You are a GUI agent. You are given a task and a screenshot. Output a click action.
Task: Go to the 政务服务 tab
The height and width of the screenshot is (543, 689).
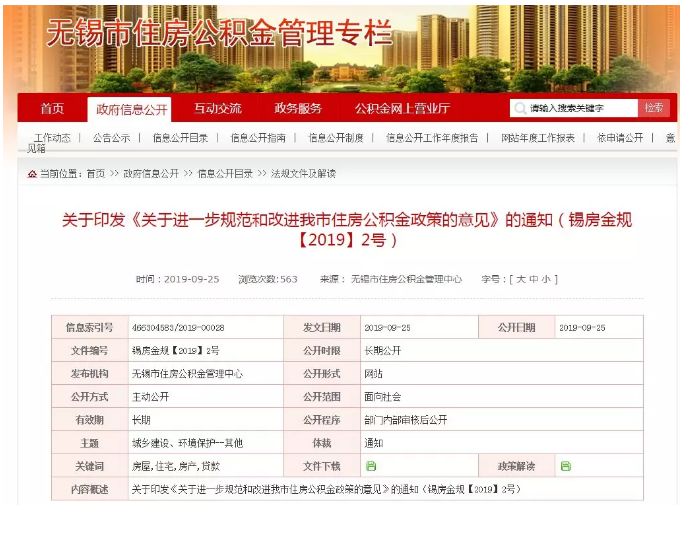[298, 108]
